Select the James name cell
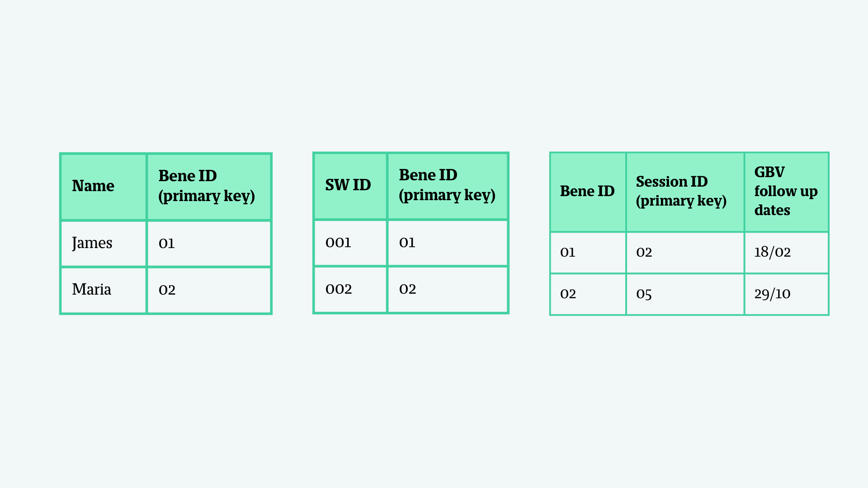 pyautogui.click(x=104, y=244)
